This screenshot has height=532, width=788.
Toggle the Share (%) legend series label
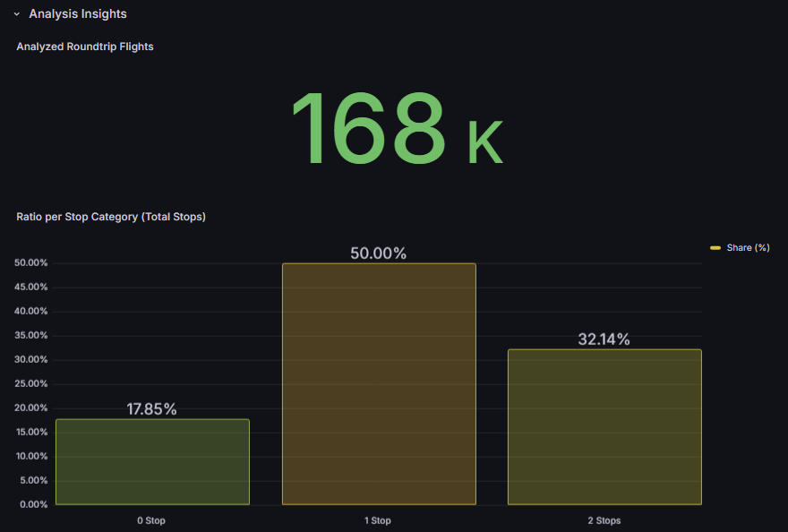pos(748,248)
